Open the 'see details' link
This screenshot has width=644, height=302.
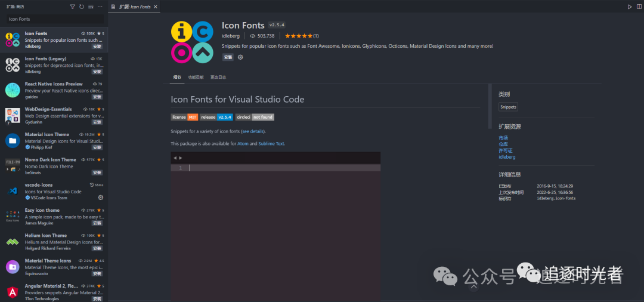tap(253, 131)
